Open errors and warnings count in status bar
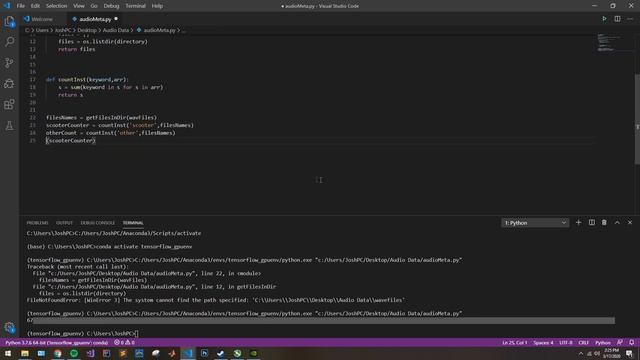Image resolution: width=640 pixels, height=360 pixels. pyautogui.click(x=124, y=343)
